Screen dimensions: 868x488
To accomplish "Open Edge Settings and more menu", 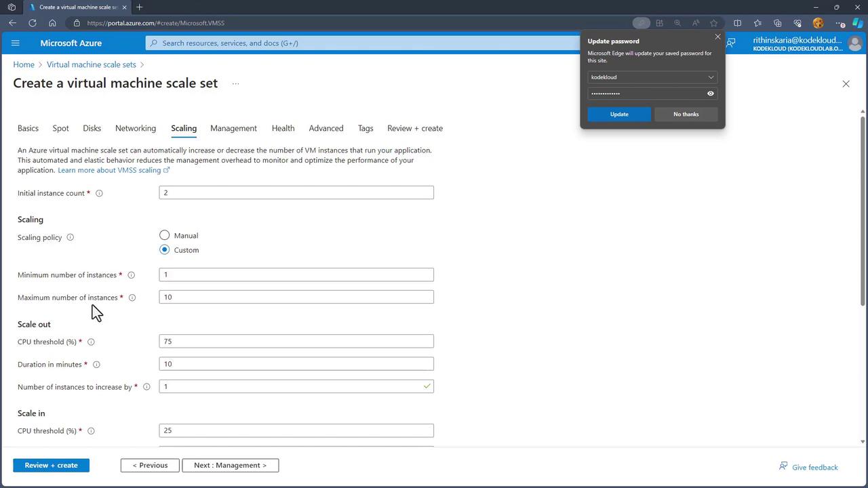I will pyautogui.click(x=840, y=23).
